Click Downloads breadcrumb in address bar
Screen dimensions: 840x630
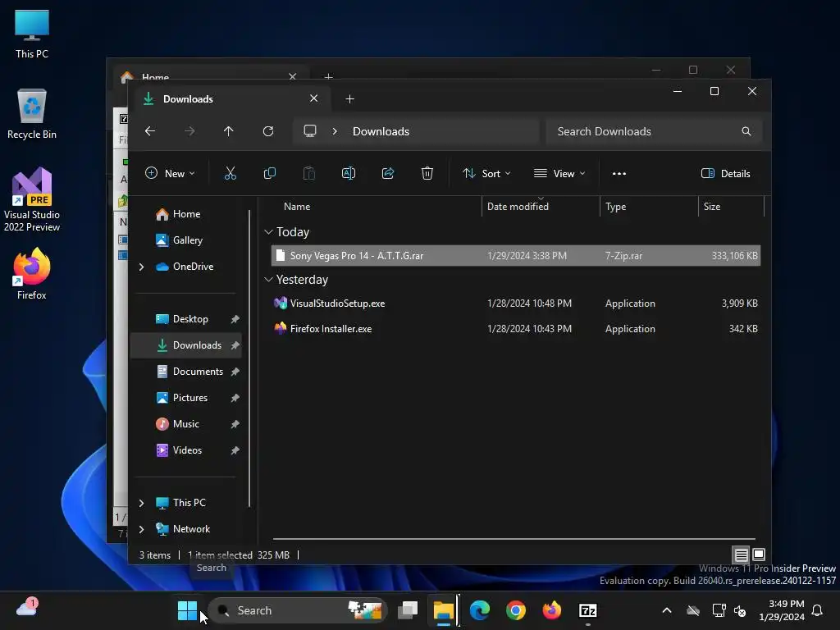381,132
